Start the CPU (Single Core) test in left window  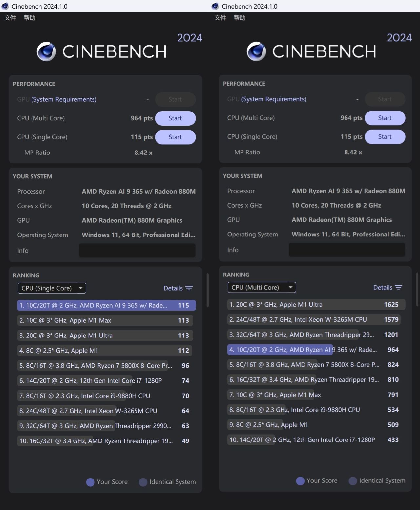pos(175,137)
